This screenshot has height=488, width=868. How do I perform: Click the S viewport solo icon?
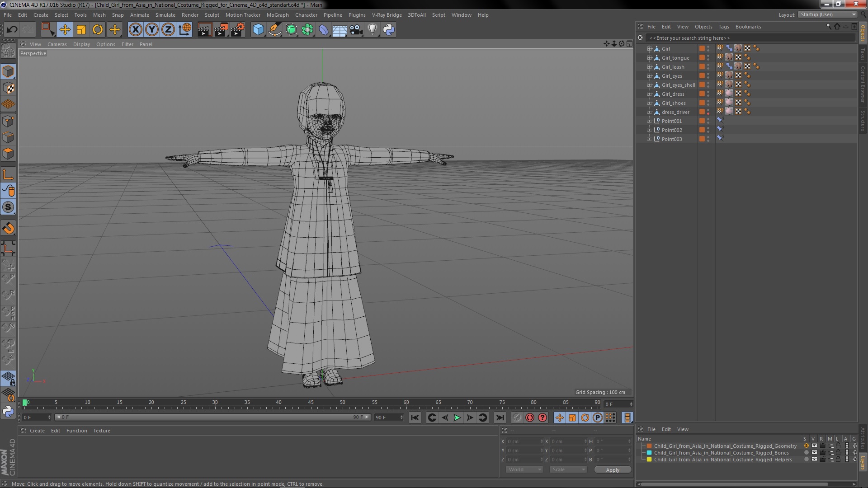pyautogui.click(x=8, y=207)
